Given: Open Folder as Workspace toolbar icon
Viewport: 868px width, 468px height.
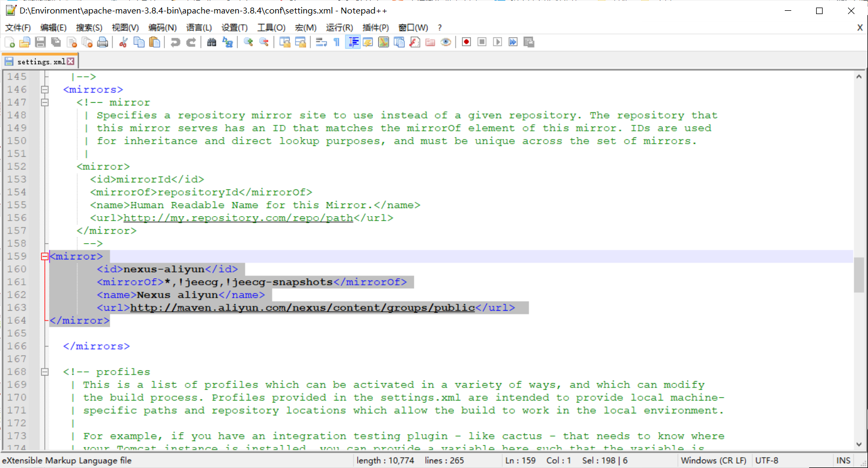Looking at the screenshot, I should (x=430, y=42).
